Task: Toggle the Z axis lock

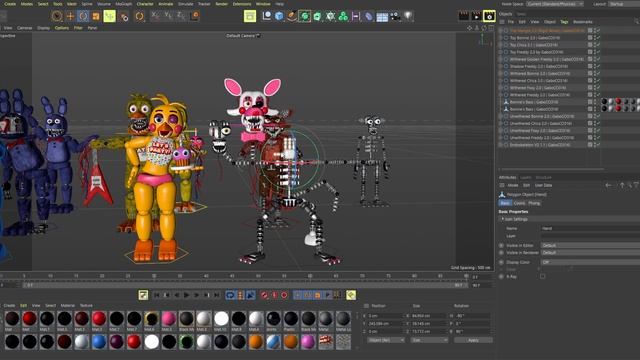Action: coord(181,16)
